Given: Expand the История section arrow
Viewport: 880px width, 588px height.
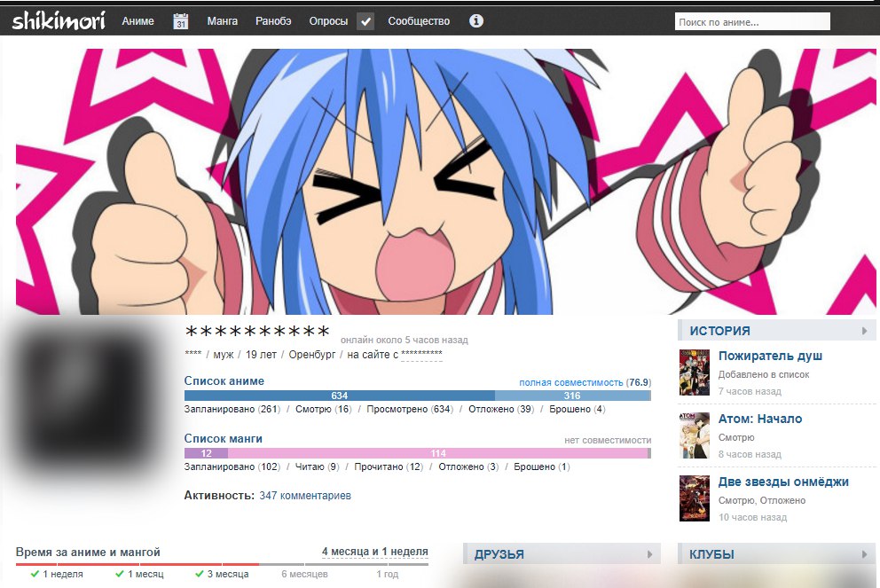Looking at the screenshot, I should click(865, 331).
